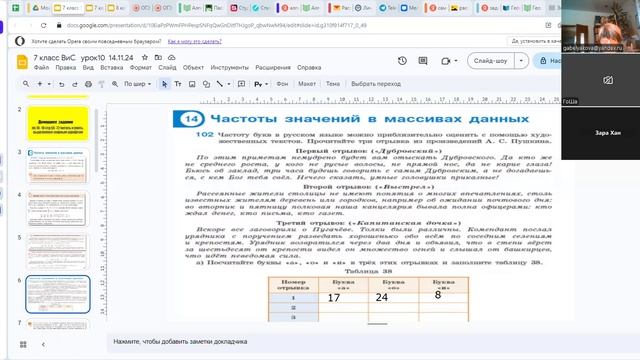Click the move to folder icon
640x360 pixels.
(x=158, y=58)
